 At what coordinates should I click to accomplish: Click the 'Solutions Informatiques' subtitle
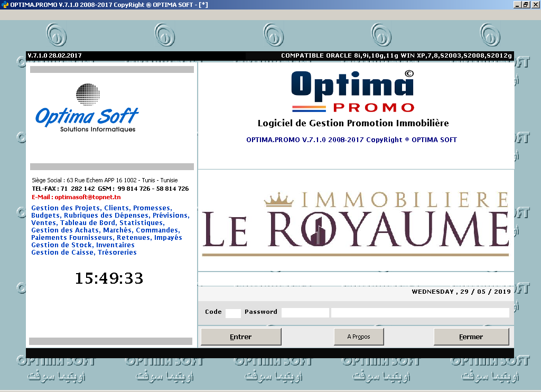coord(98,129)
